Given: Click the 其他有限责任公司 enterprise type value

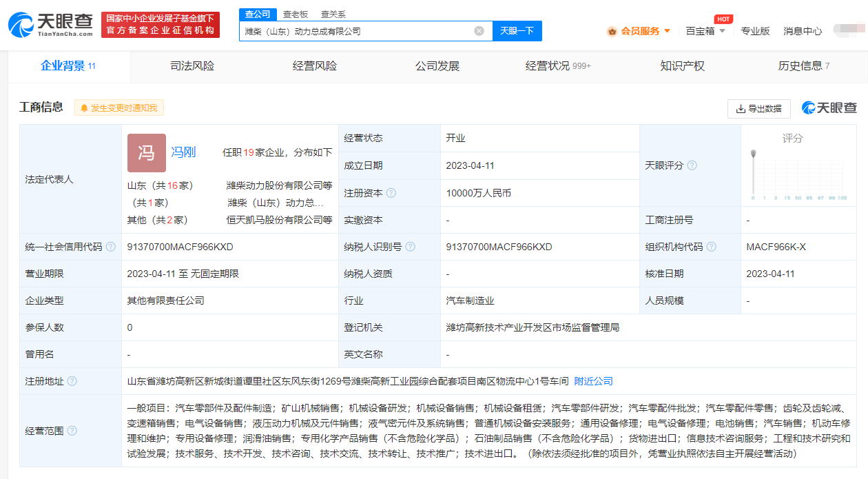Looking at the screenshot, I should [x=166, y=300].
